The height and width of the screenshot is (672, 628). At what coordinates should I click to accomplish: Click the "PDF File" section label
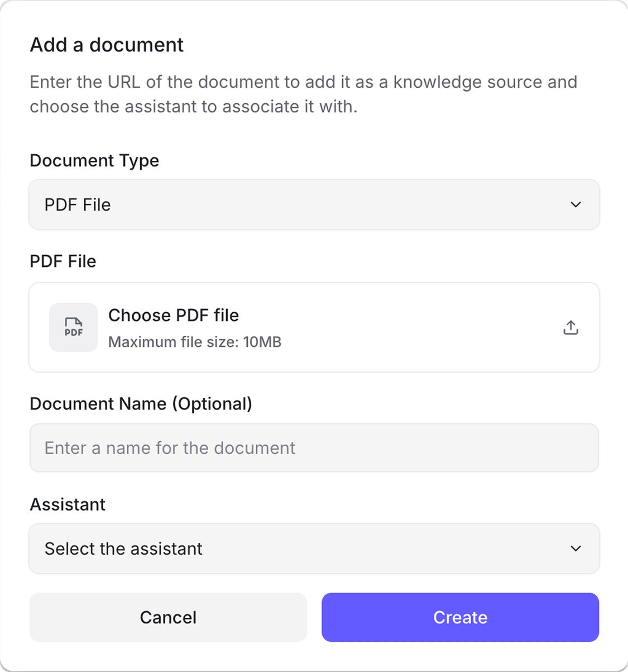coord(63,261)
